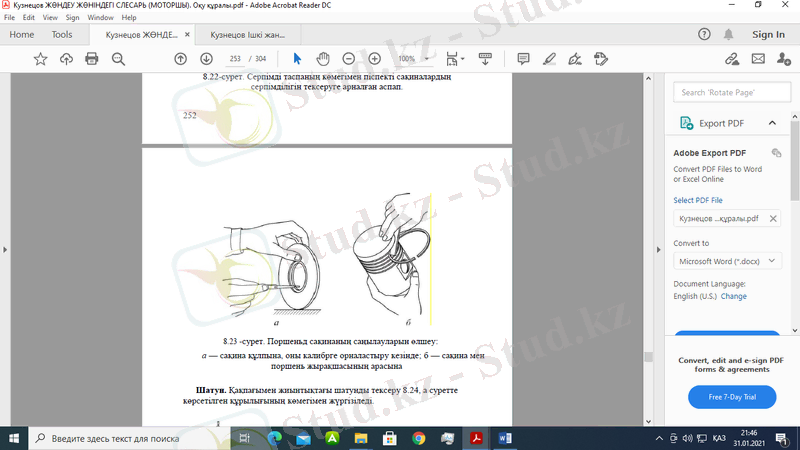Activate the arrow Selection tool

[297, 59]
